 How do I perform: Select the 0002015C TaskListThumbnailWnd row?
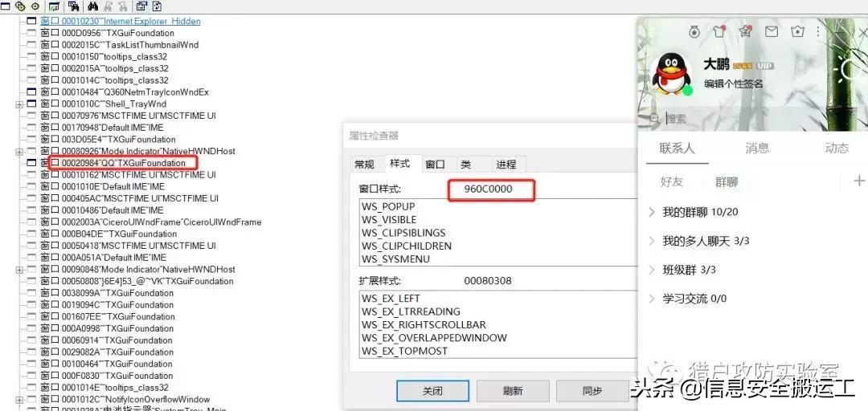pyautogui.click(x=120, y=45)
